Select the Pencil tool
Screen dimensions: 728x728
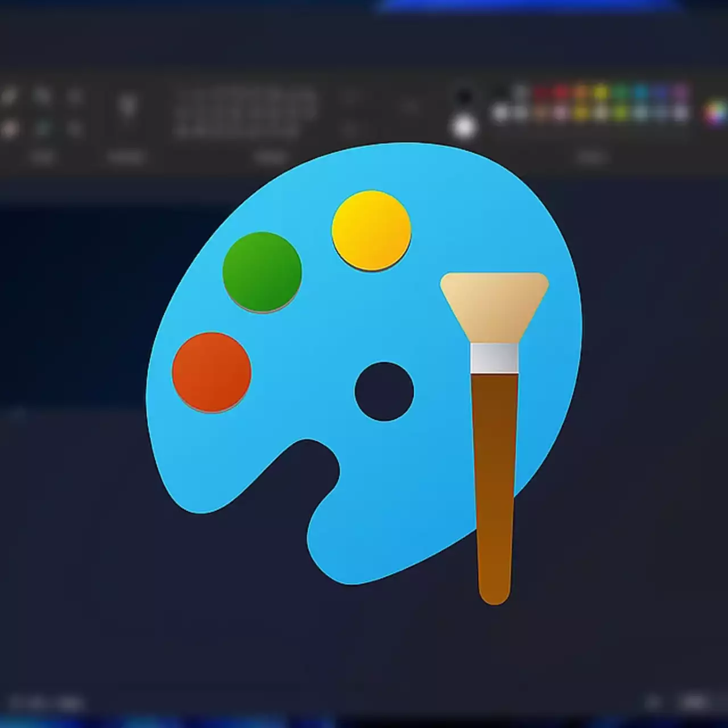[x=10, y=97]
